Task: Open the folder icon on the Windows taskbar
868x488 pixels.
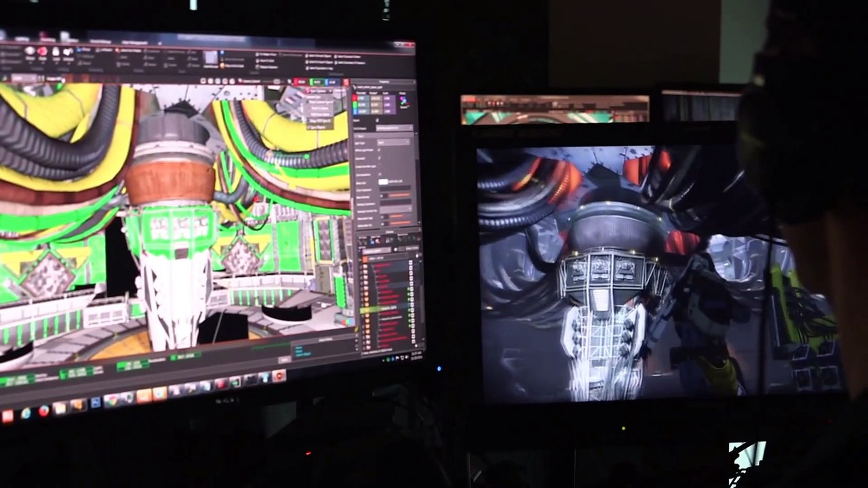Action: (60, 408)
